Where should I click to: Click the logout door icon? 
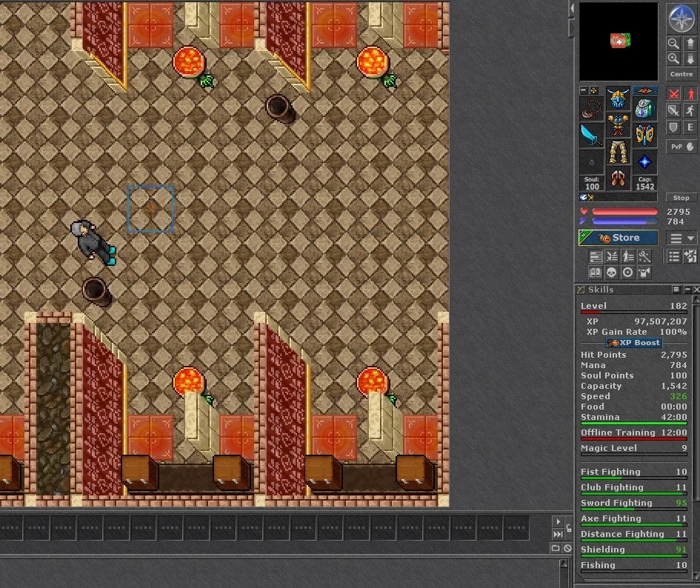690,256
